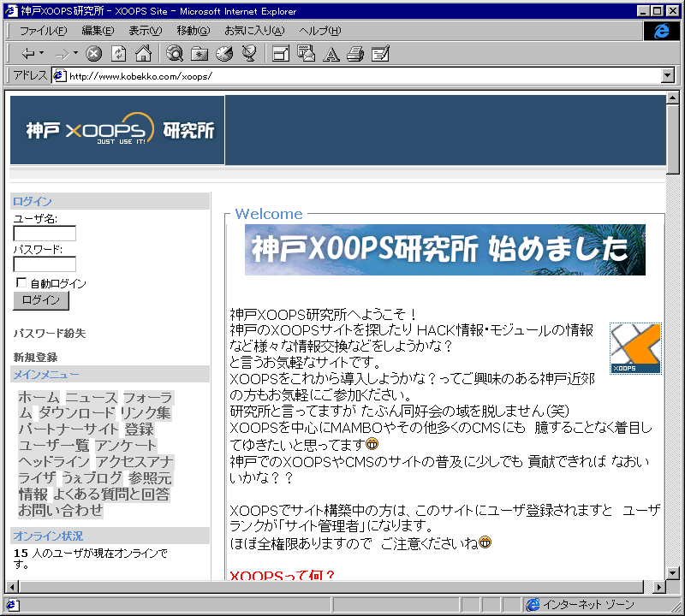Open the Favorites folder toolbar icon

pyautogui.click(x=200, y=54)
